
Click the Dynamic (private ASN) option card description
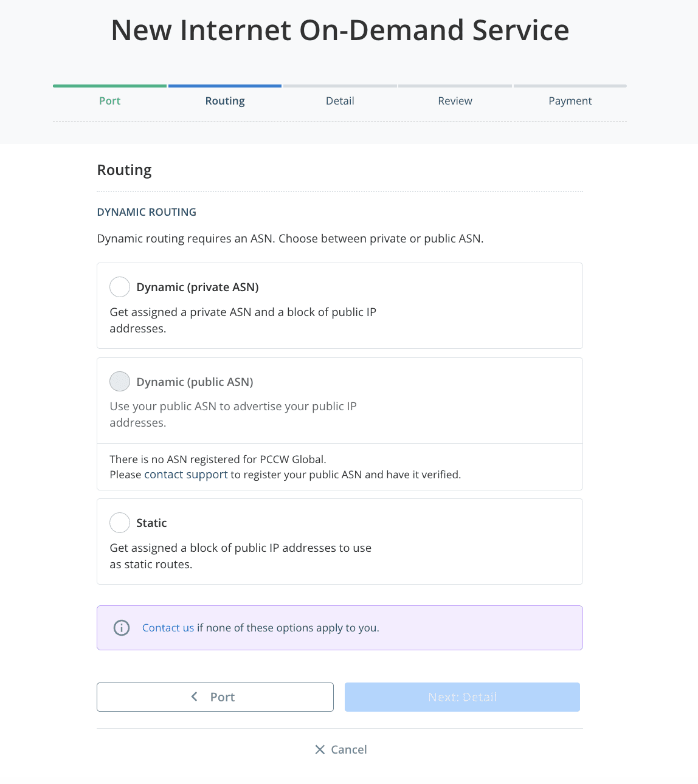pos(243,320)
